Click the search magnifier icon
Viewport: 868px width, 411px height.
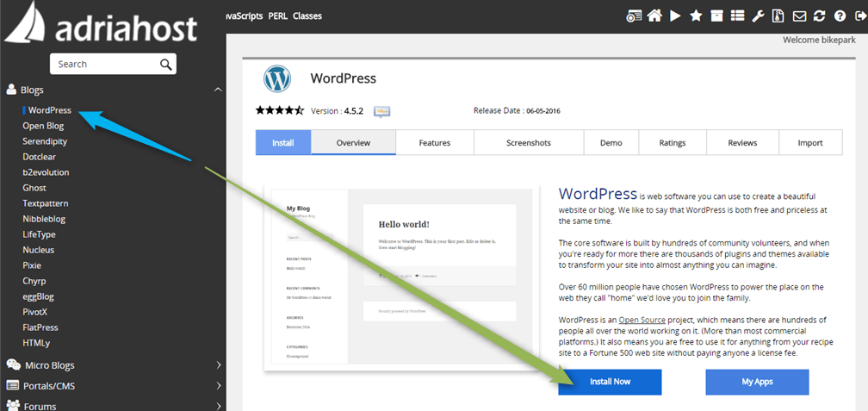[165, 65]
